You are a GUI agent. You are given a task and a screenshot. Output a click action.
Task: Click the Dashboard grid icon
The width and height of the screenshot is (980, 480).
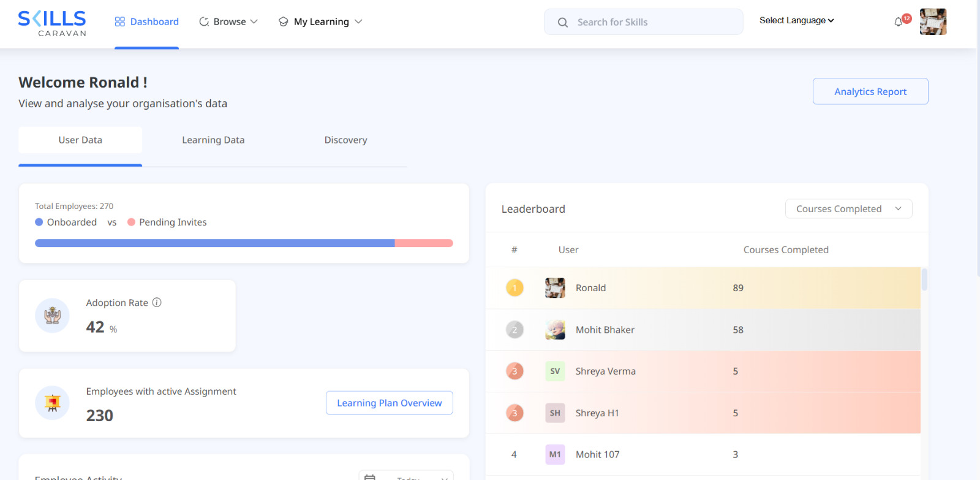click(x=120, y=21)
